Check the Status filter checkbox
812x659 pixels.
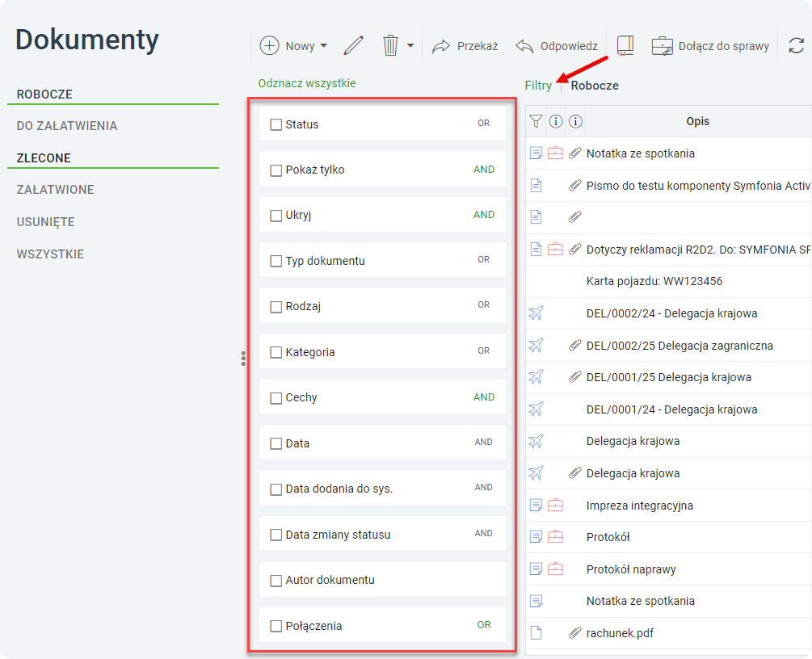pos(276,124)
